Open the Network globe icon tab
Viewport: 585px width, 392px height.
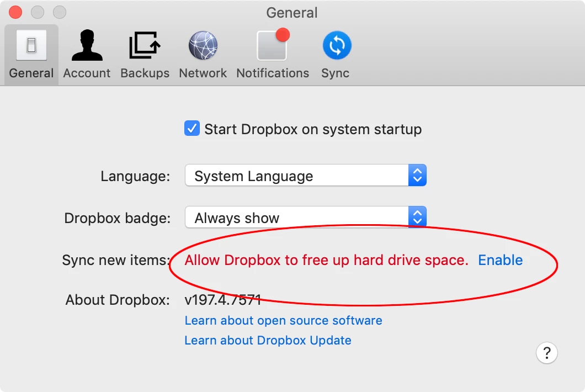(203, 45)
